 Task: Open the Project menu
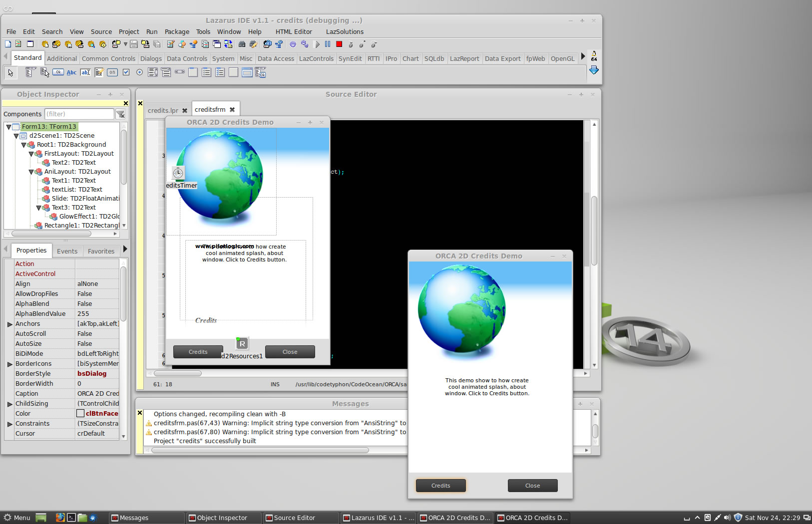click(x=129, y=31)
